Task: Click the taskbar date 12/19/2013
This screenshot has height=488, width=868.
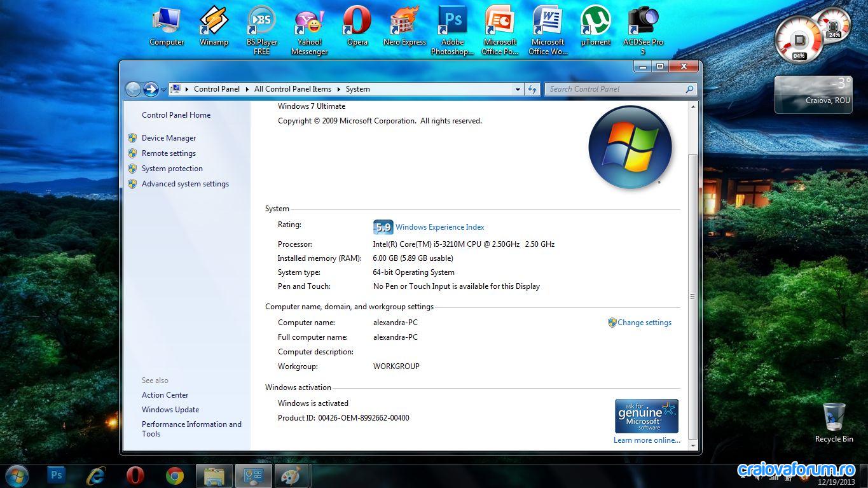Action: click(837, 484)
